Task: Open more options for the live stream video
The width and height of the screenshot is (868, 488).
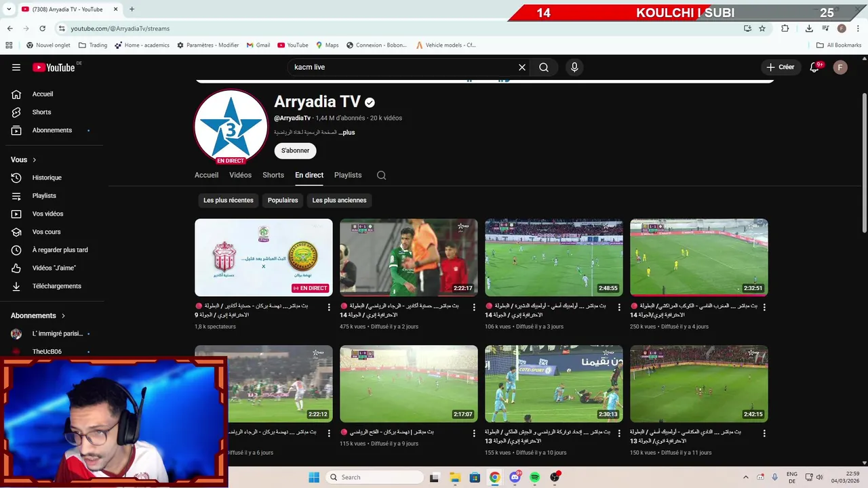Action: click(x=329, y=307)
